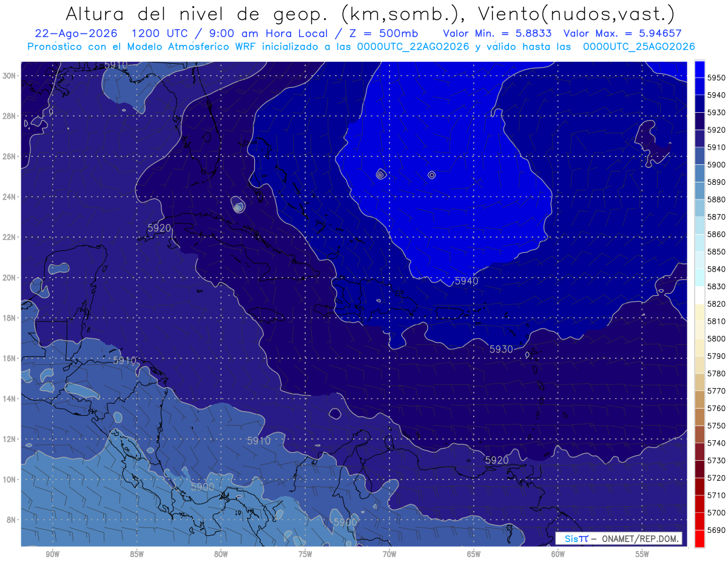The width and height of the screenshot is (728, 562).
Task: Click the "80W" longitude axis label
Action: 221,554
